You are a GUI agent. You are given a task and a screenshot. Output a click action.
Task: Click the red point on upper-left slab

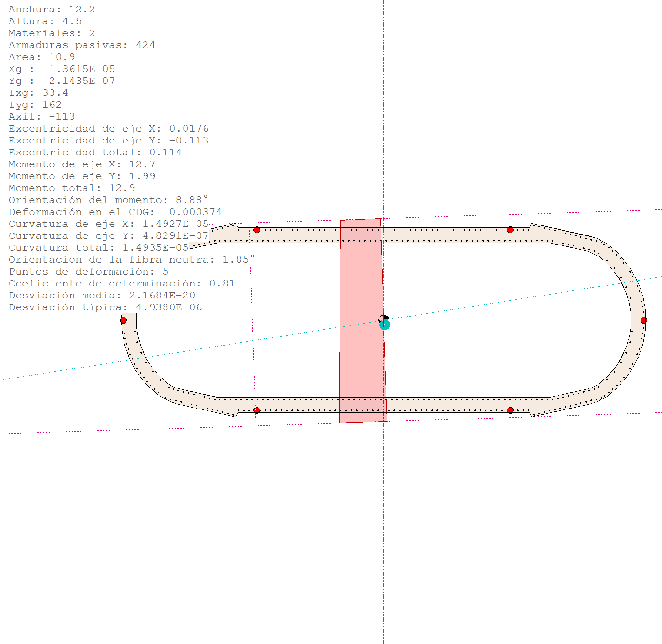(257, 230)
